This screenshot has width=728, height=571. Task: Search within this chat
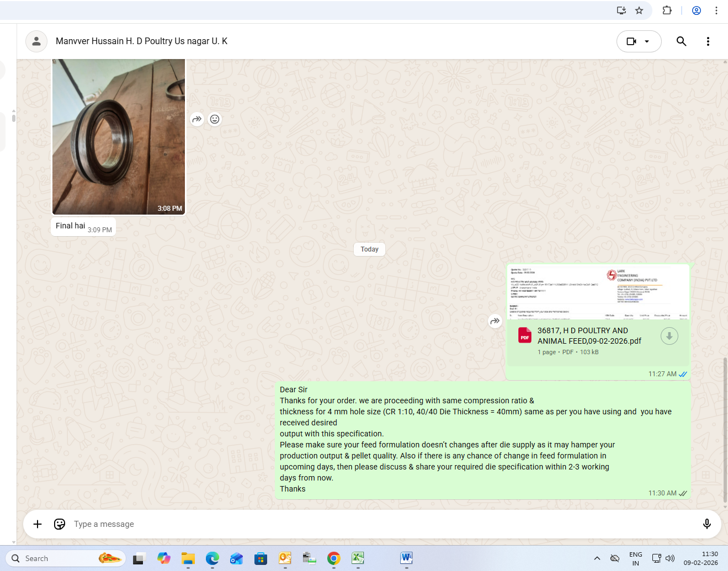pos(682,41)
